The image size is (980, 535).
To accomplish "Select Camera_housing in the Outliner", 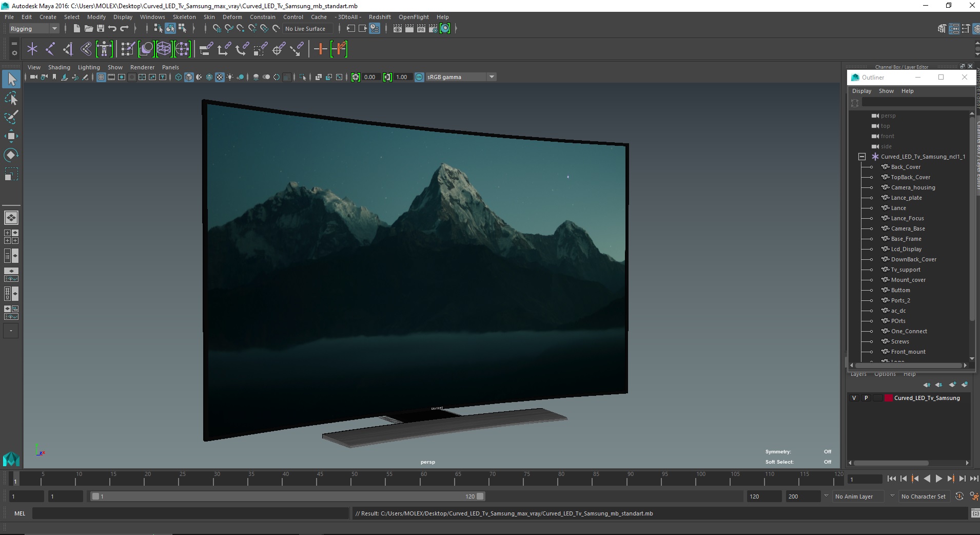I will click(913, 187).
